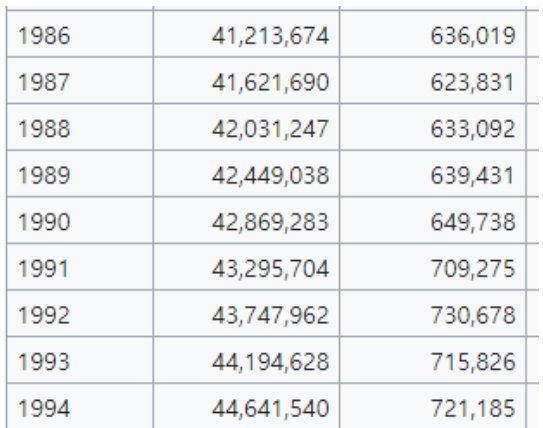Click the 1990 year cell
Image resolution: width=543 pixels, height=428 pixels.
tap(80, 220)
